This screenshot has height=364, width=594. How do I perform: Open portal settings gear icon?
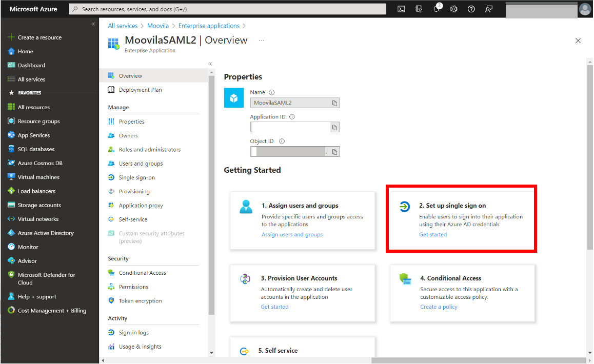(x=453, y=9)
